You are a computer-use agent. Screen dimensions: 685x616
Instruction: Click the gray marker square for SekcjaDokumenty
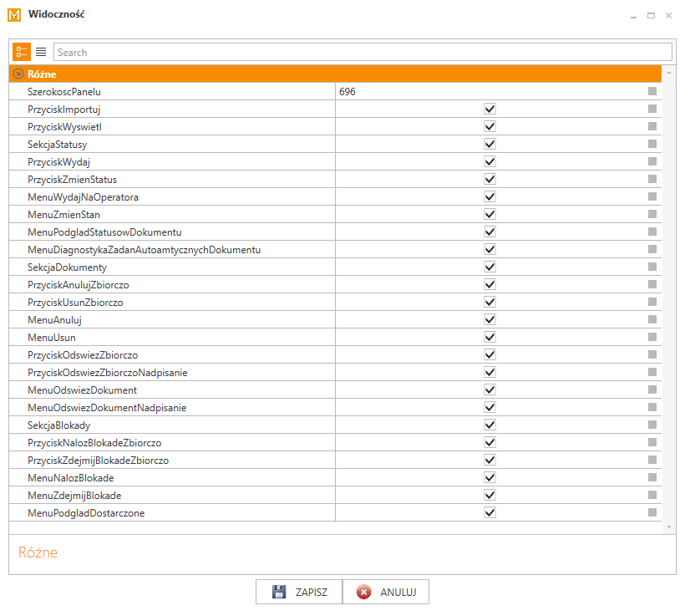click(652, 267)
